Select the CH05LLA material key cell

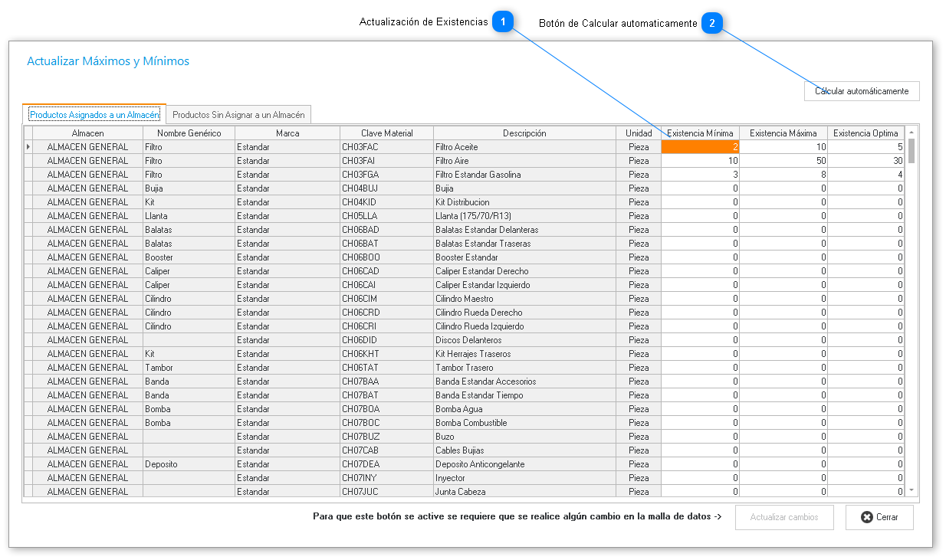[x=386, y=216]
